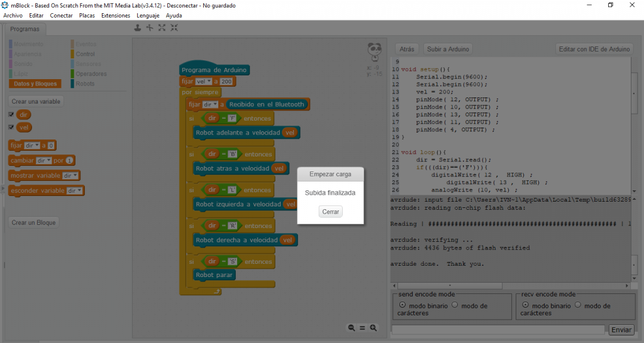Open the Extensiones menu

click(x=115, y=15)
